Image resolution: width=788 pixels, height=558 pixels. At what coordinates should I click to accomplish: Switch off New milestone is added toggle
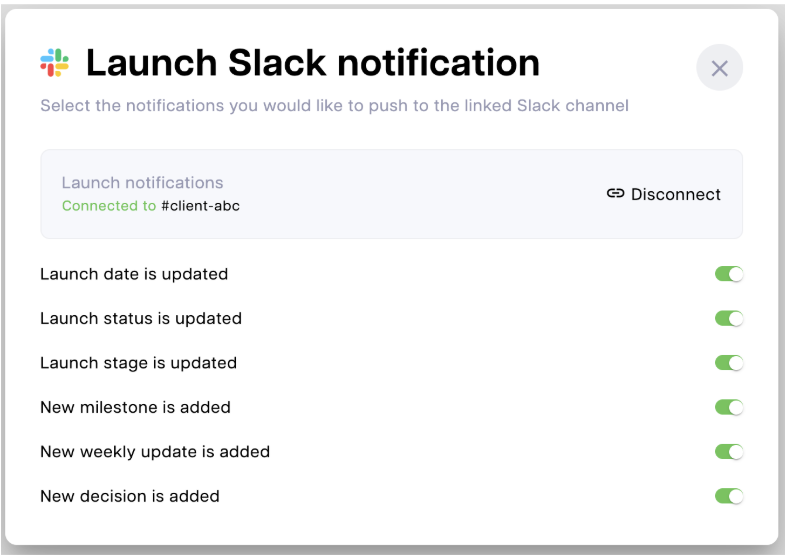(x=729, y=407)
